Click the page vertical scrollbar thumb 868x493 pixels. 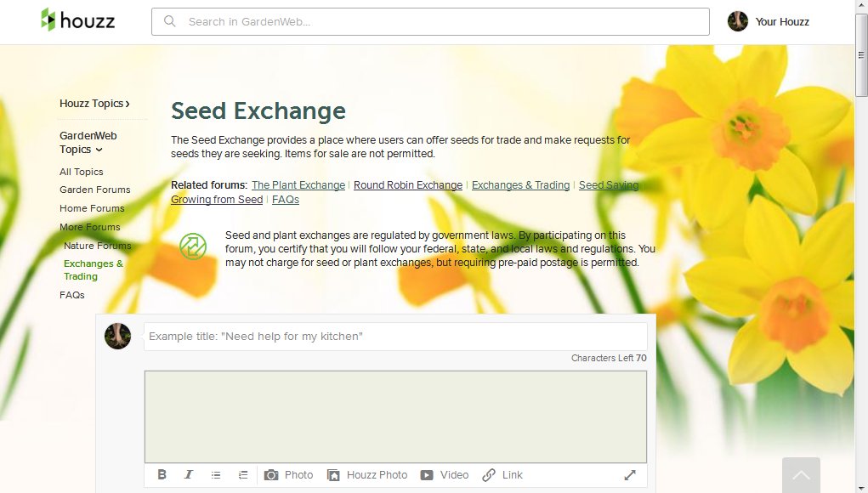point(861,55)
